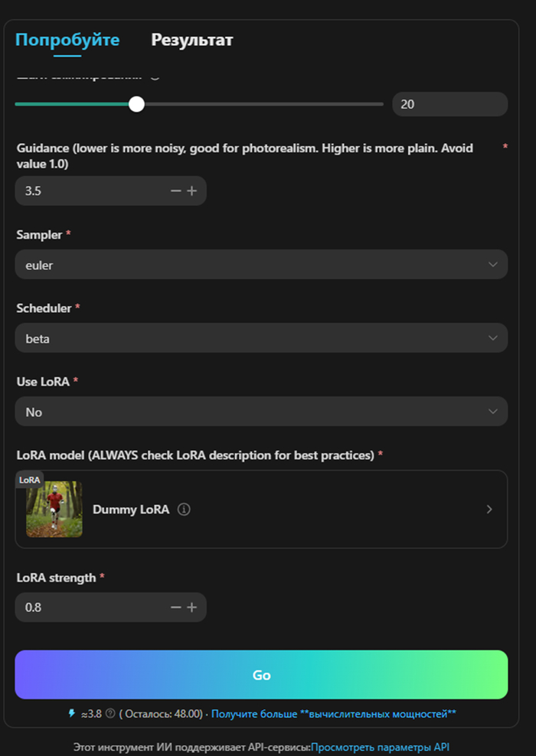
Task: Open the Scheduler dropdown set to beta
Action: click(260, 338)
